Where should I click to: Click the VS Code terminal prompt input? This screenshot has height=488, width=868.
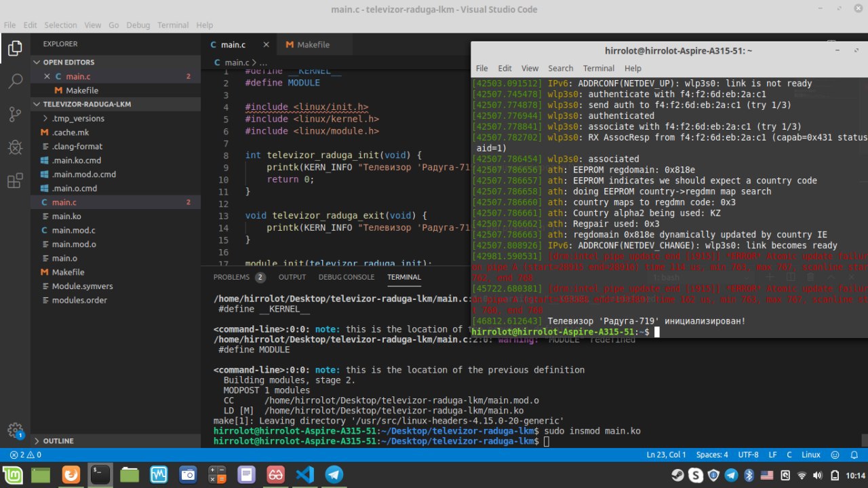(547, 442)
